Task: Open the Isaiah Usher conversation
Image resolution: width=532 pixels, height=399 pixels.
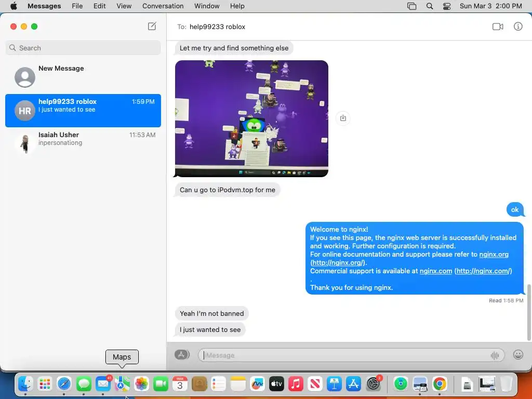Action: pos(83,144)
